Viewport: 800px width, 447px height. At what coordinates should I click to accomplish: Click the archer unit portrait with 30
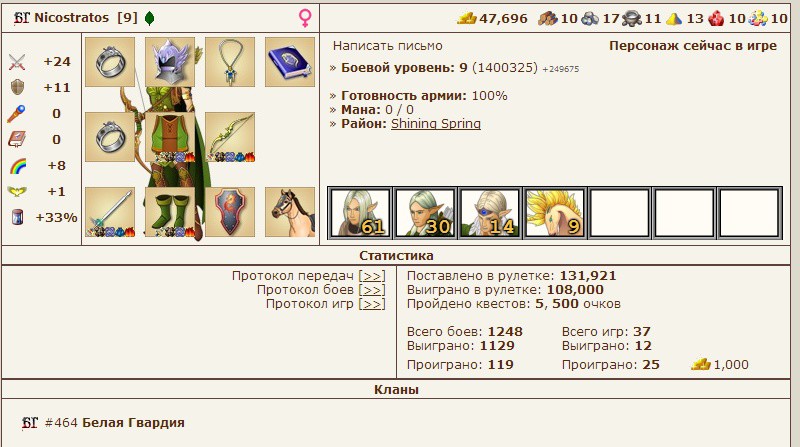pyautogui.click(x=425, y=213)
